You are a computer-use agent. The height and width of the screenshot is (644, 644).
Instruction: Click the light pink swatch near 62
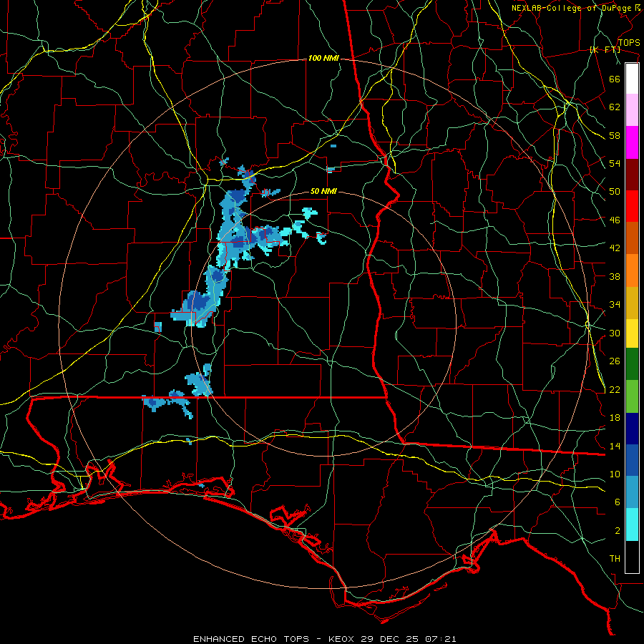(x=632, y=110)
